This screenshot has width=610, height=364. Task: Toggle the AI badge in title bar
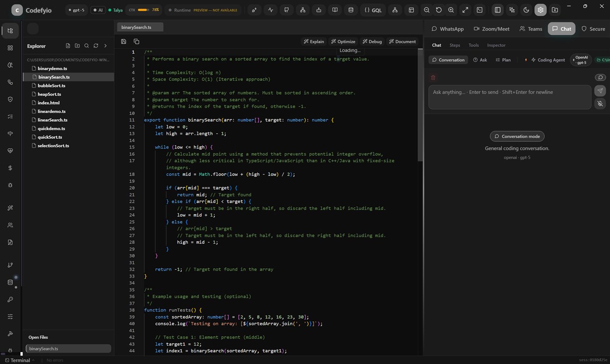pos(98,10)
